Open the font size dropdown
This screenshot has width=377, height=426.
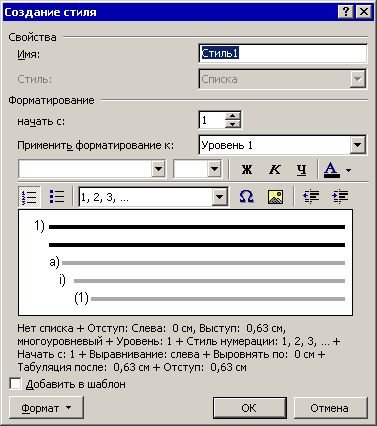point(214,169)
